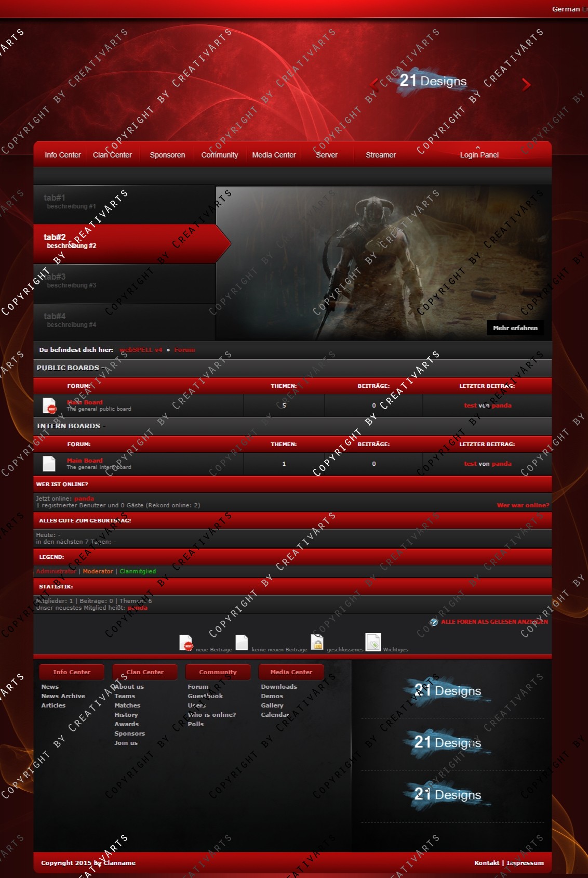Open last post 'test' in Intern Boards
The height and width of the screenshot is (878, 588).
point(470,464)
